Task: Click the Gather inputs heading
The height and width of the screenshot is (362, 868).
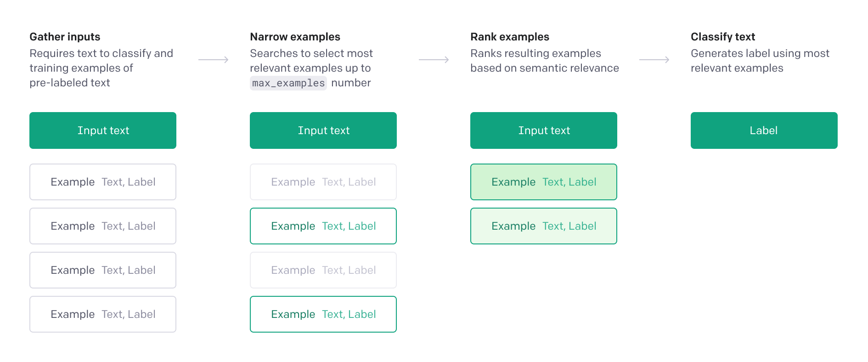Action: 65,37
